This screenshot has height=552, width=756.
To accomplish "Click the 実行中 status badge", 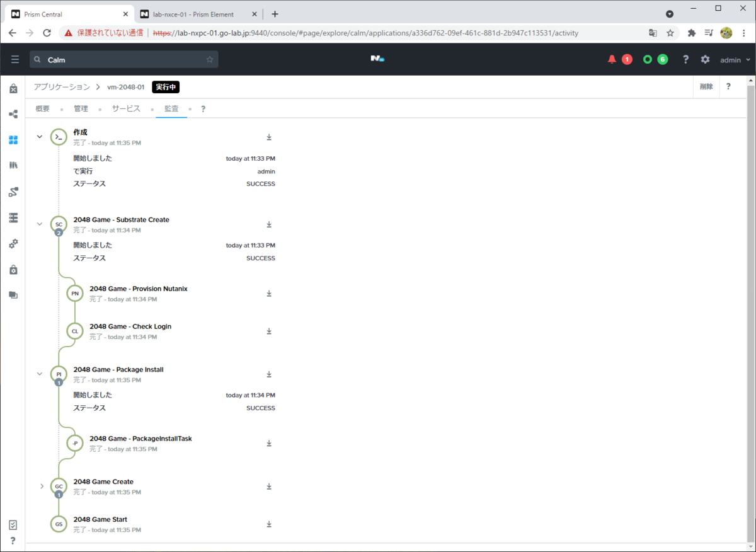I will [166, 87].
